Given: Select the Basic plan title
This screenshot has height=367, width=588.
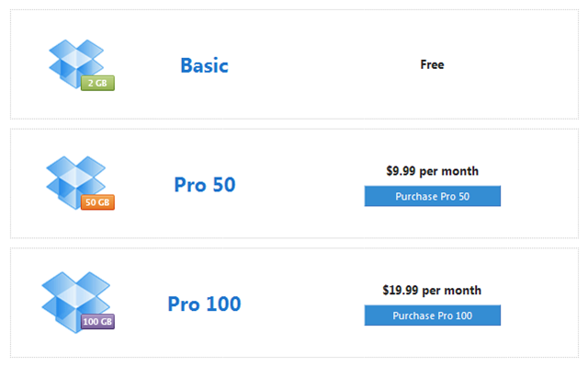Looking at the screenshot, I should coord(204,65).
